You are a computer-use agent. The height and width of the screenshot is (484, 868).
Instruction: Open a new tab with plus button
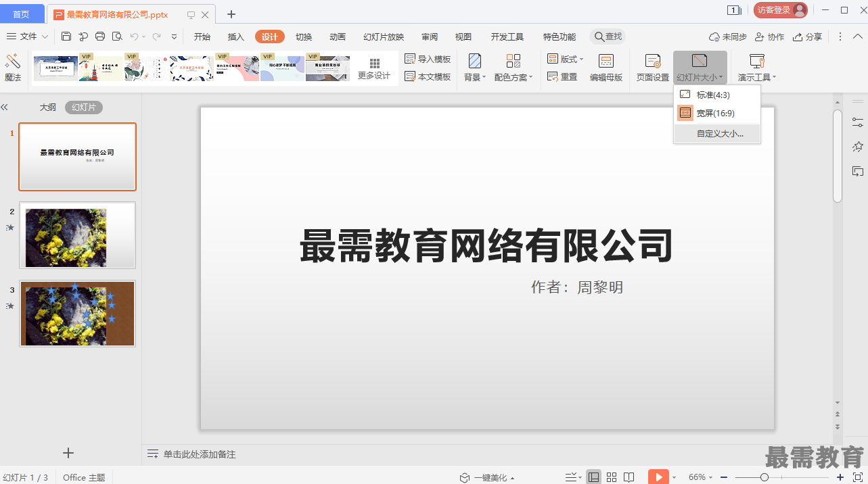pyautogui.click(x=231, y=14)
